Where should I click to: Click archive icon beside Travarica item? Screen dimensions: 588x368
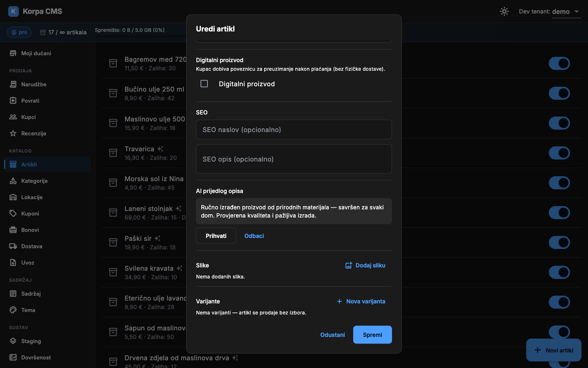tap(113, 153)
